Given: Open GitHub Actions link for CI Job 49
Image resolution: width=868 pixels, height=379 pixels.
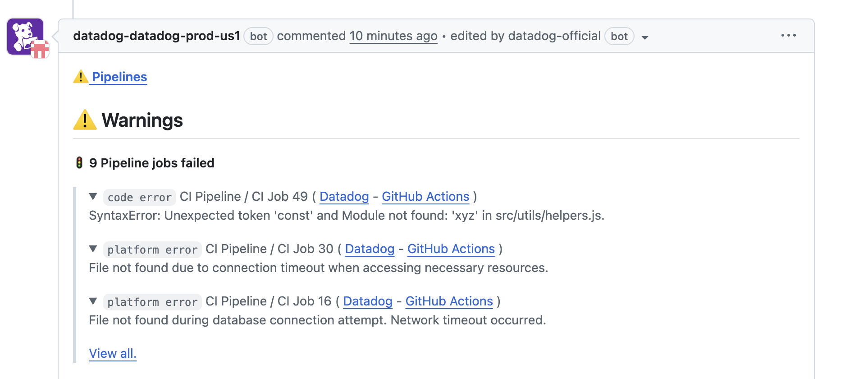Looking at the screenshot, I should [425, 197].
